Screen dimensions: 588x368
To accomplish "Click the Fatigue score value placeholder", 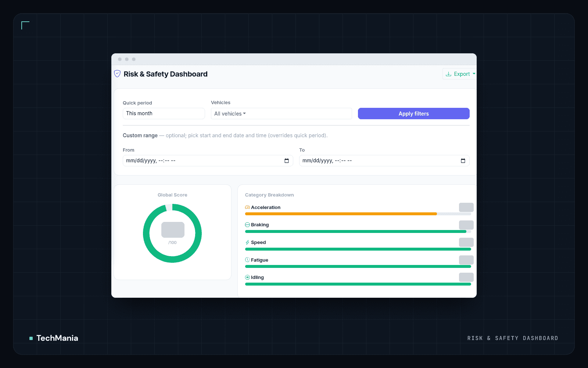I will point(466,260).
